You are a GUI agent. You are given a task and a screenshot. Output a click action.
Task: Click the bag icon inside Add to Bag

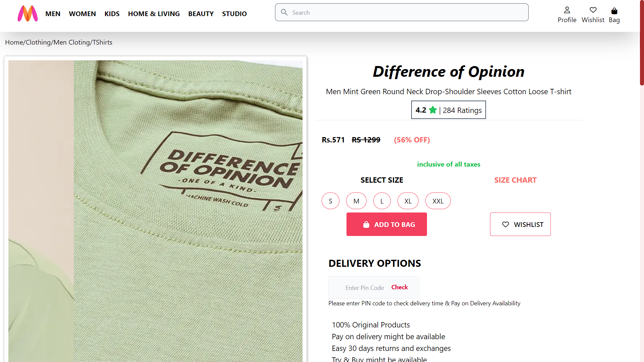point(367,224)
